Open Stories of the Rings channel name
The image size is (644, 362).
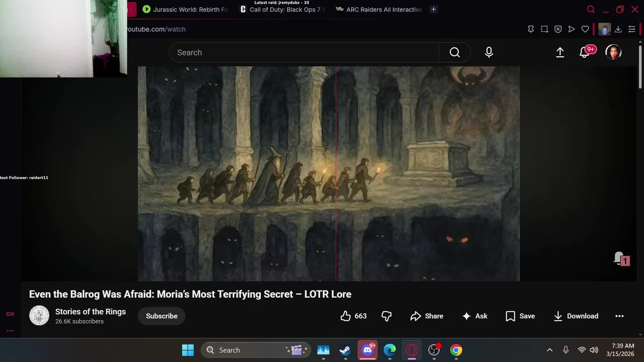(x=91, y=312)
